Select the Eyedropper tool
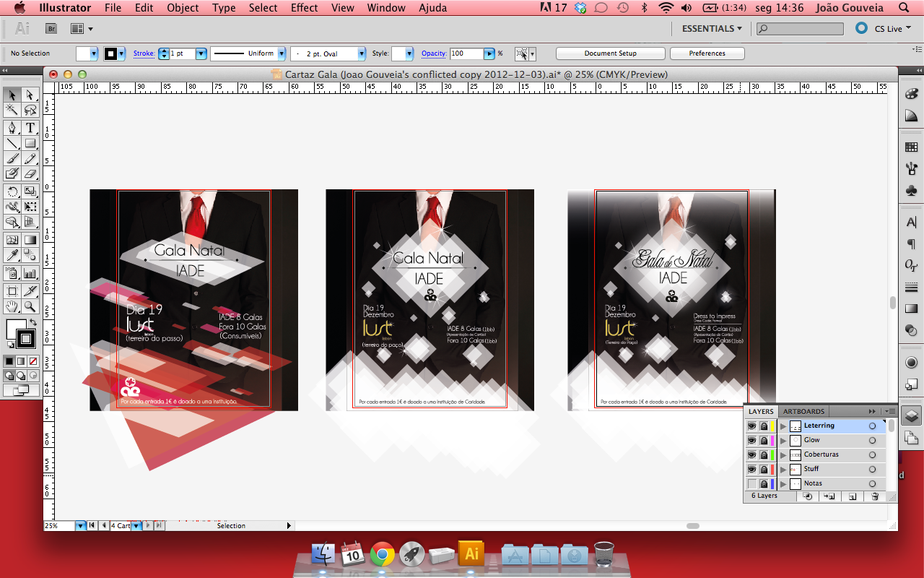The image size is (924, 578). 12,255
